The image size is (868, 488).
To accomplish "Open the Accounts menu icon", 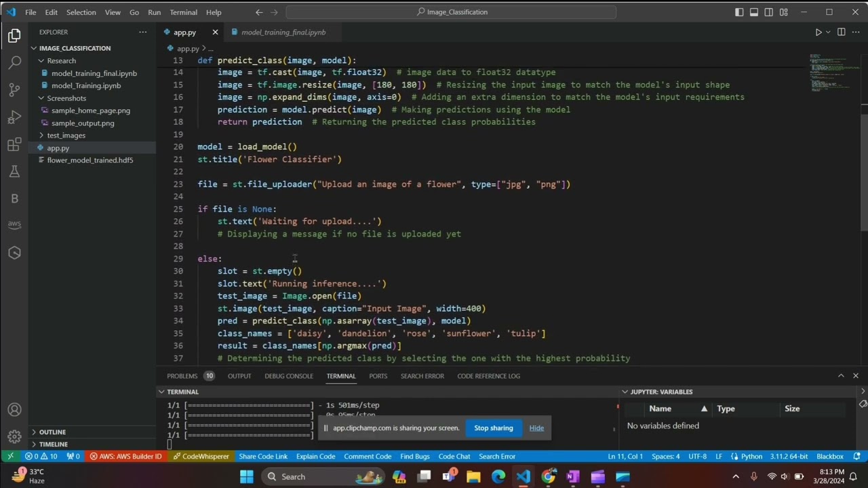I will click(14, 410).
